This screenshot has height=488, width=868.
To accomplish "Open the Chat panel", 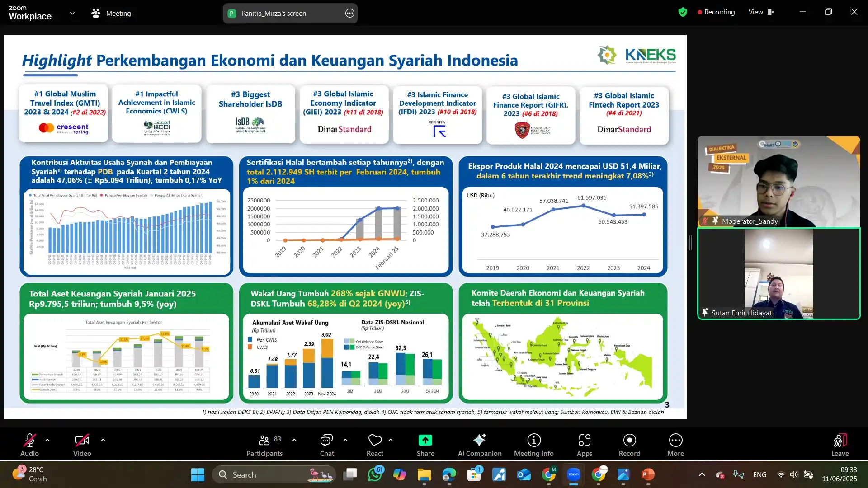I will [327, 445].
